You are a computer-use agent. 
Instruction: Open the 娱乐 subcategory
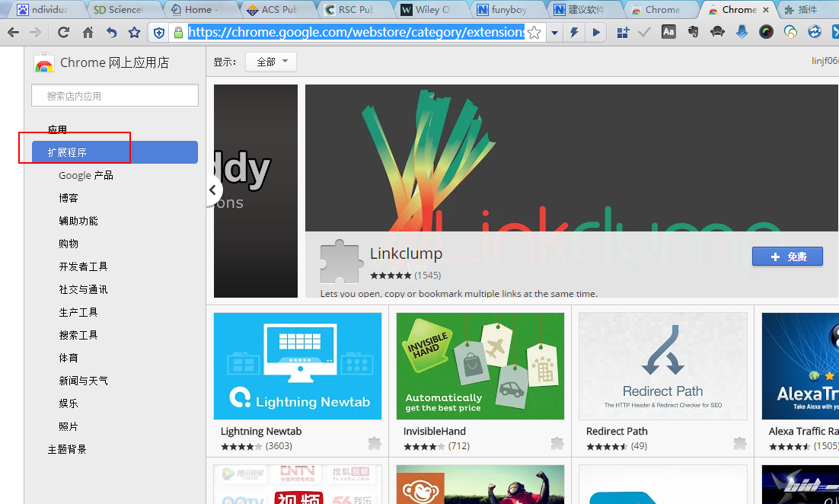point(69,404)
